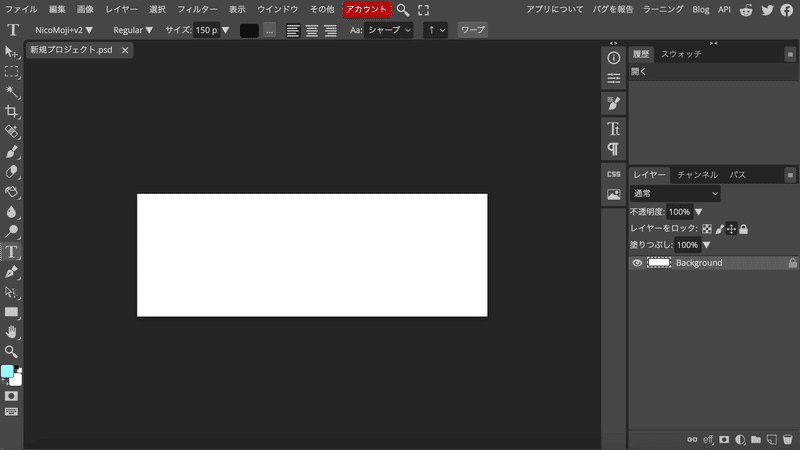
Task: Select the Magic Wand tool
Action: [11, 92]
